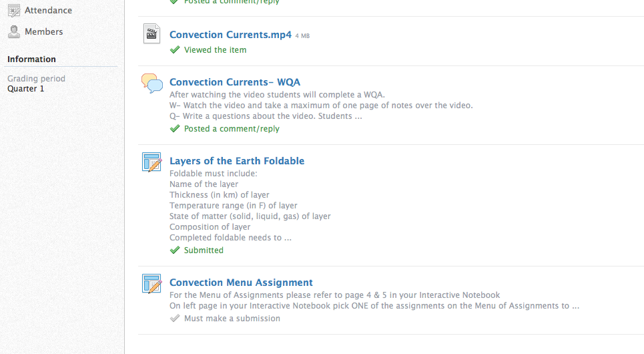The height and width of the screenshot is (354, 644).
Task: Open the Convection Menu Assignment link
Action: click(241, 283)
